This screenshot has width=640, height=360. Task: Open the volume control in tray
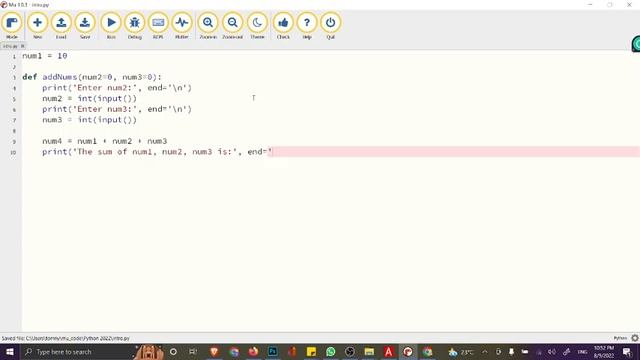(x=552, y=351)
